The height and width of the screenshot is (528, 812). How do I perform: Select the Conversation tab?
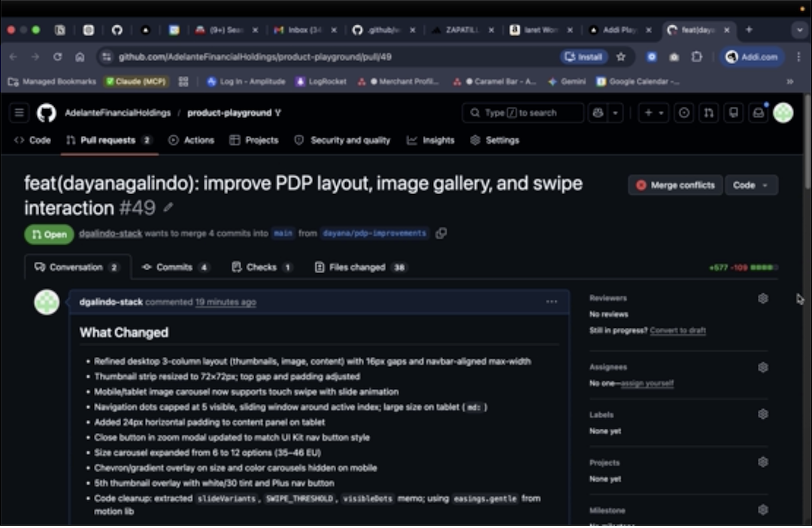tap(77, 267)
